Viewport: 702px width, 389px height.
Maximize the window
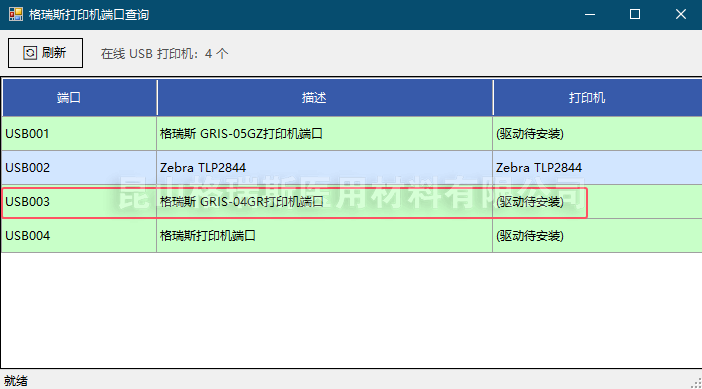(635, 14)
